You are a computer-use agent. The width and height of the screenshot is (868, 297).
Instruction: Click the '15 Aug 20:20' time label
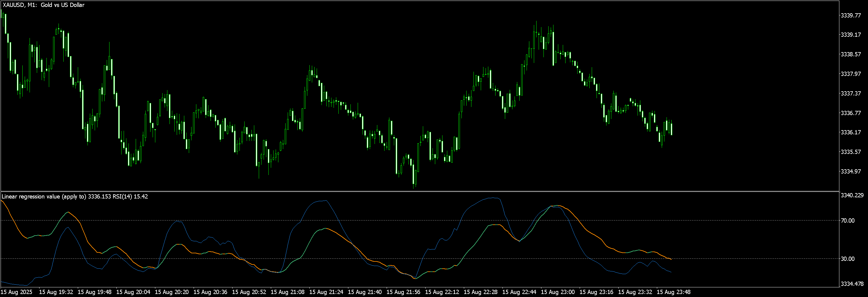click(x=172, y=292)
